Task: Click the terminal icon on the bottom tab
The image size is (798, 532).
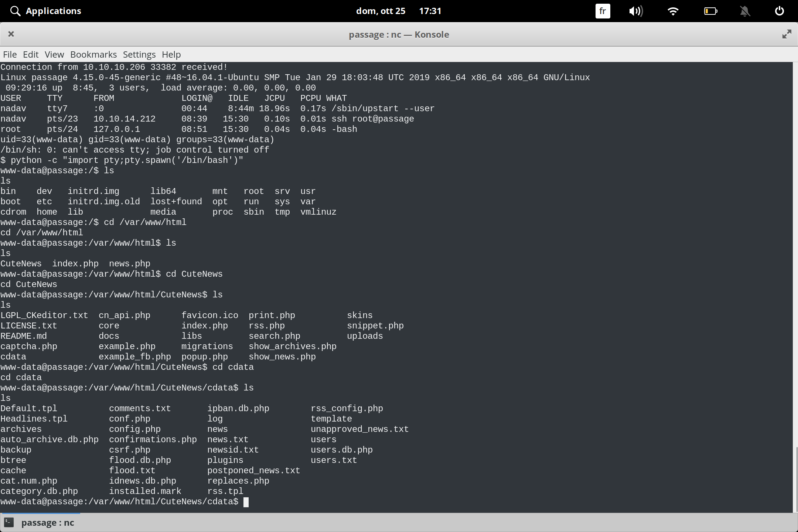Action: (x=9, y=522)
